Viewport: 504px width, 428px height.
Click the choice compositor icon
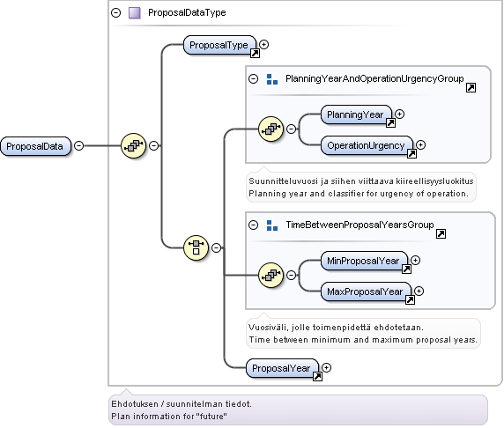(x=196, y=247)
